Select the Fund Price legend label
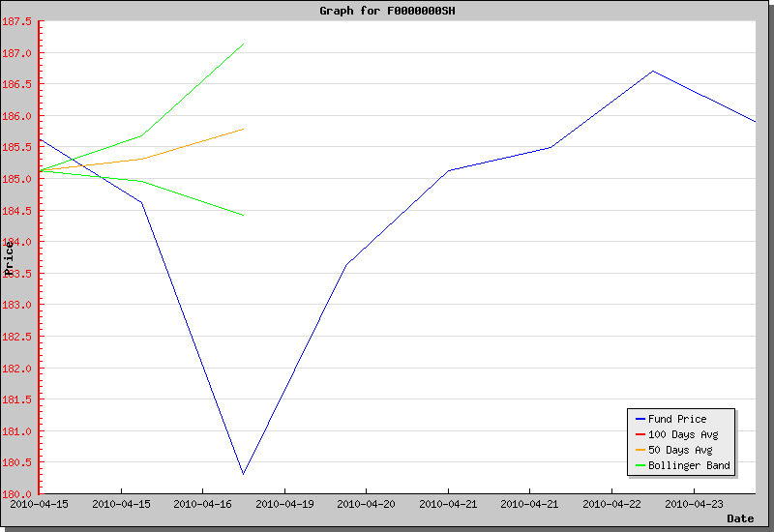The height and width of the screenshot is (532, 774). pos(677,420)
